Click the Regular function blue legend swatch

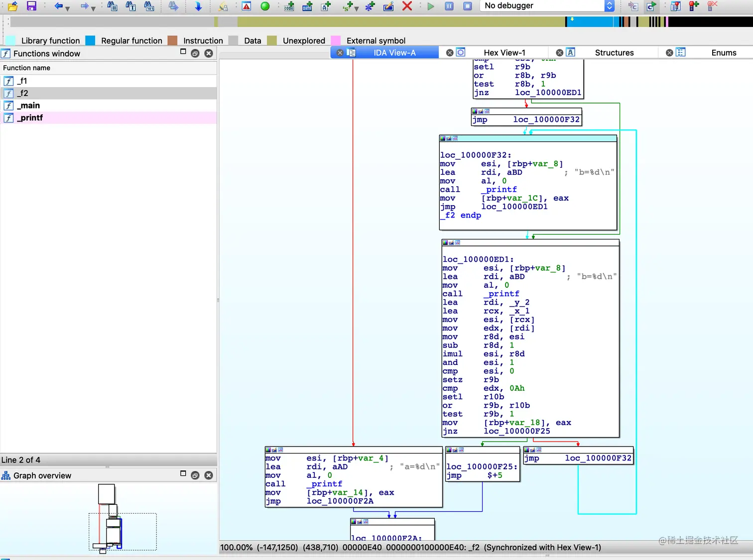(x=90, y=40)
